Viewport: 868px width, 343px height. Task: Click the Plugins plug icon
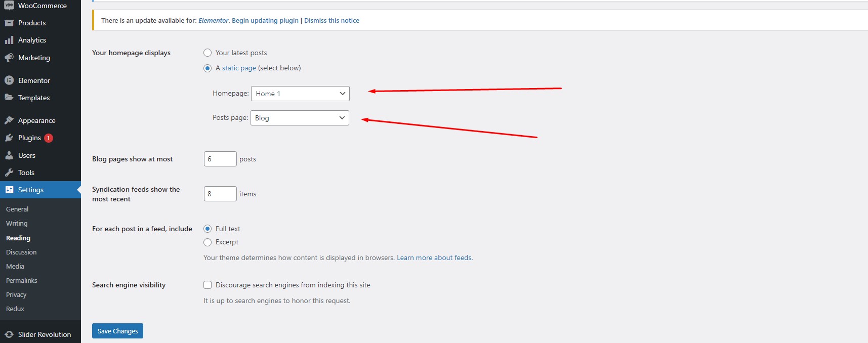point(9,138)
